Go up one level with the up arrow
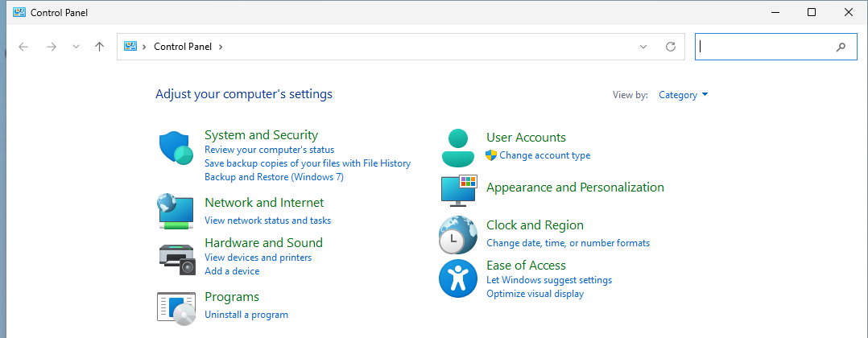 point(100,47)
